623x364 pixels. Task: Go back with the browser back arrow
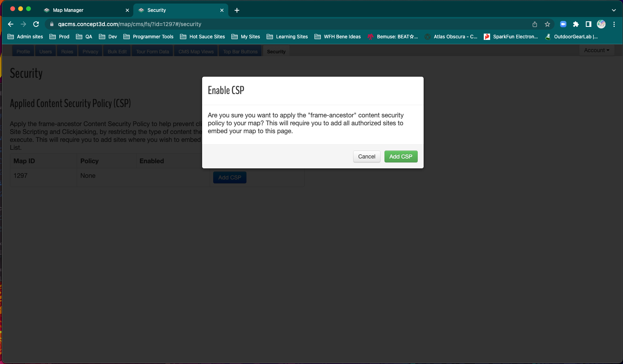tap(11, 24)
